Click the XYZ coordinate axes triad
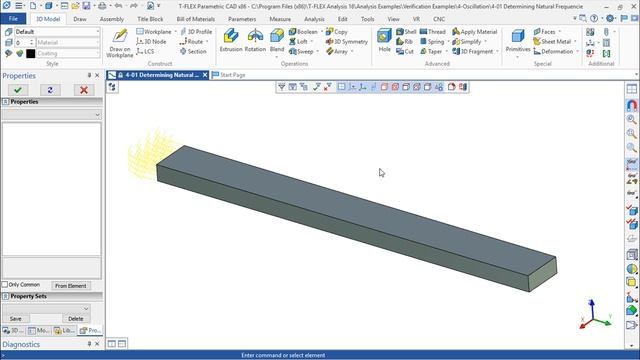Viewport: 640px width, 360px height. click(x=595, y=315)
